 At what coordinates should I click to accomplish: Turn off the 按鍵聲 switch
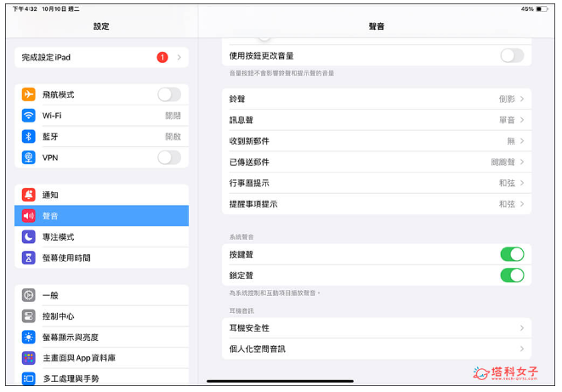511,254
